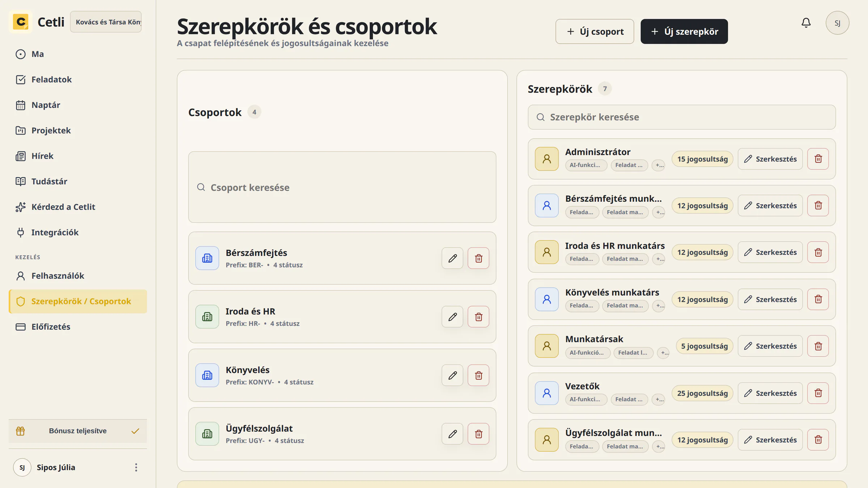Focus the Szerepkör keresése search field
The image size is (868, 488).
682,117
